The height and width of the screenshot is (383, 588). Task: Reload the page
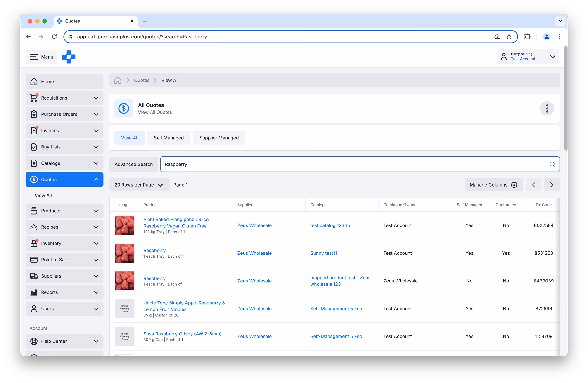tap(54, 37)
